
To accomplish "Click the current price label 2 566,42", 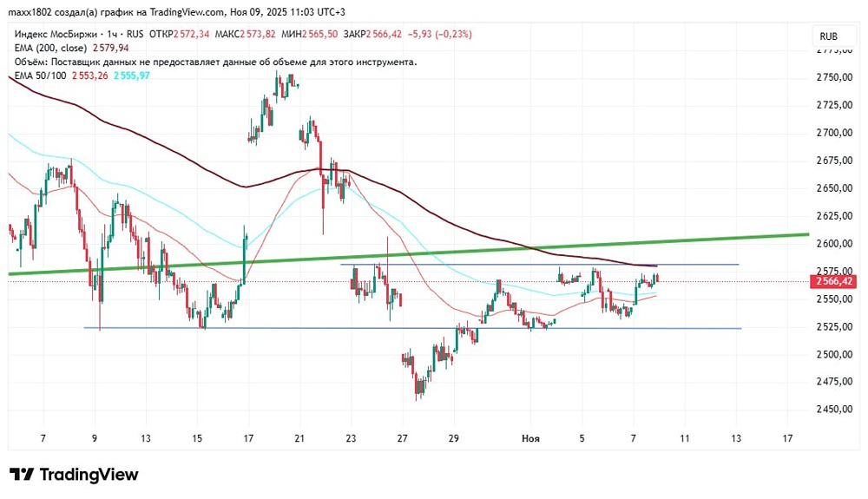I will click(x=834, y=281).
